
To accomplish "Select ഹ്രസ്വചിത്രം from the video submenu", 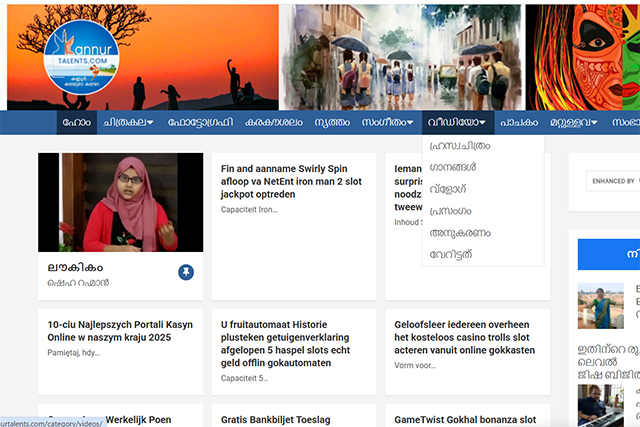I will point(466,146).
